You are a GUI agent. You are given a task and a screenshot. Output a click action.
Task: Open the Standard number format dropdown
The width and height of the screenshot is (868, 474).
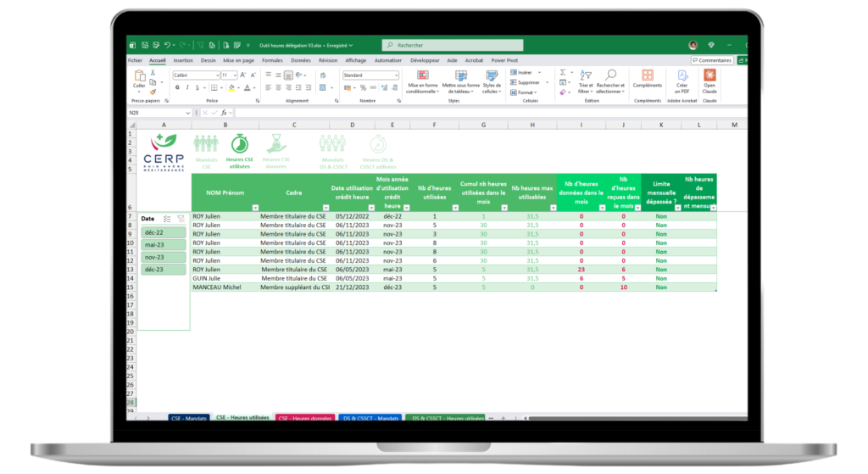coord(396,75)
